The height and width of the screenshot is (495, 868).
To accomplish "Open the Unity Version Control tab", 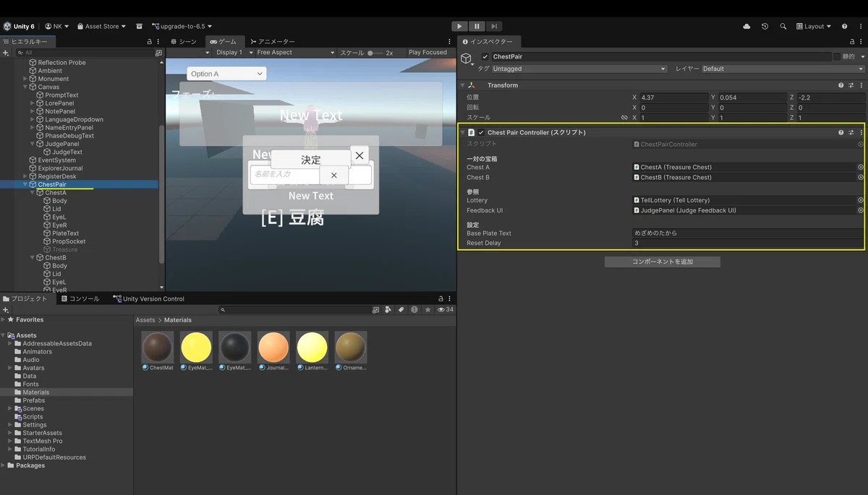I will [148, 298].
